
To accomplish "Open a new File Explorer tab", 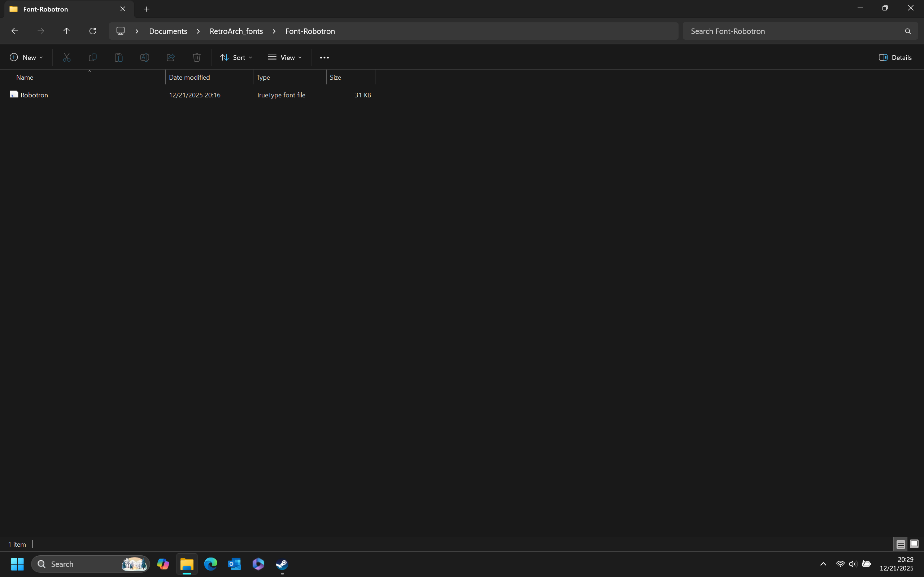I will click(147, 9).
